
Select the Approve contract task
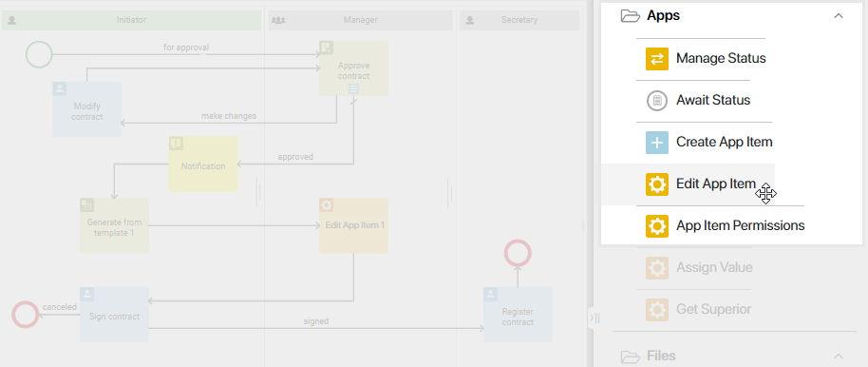353,68
